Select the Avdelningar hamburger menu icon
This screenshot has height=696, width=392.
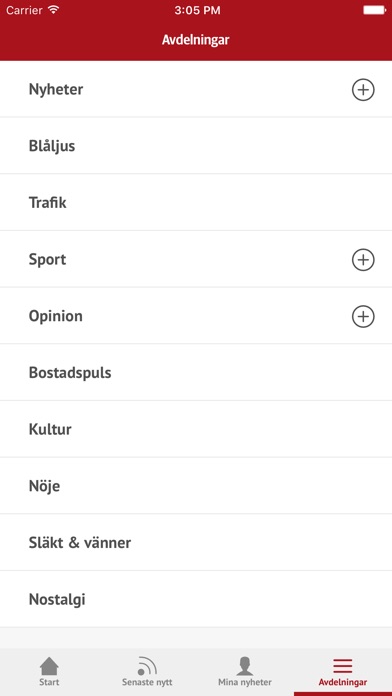tap(343, 666)
